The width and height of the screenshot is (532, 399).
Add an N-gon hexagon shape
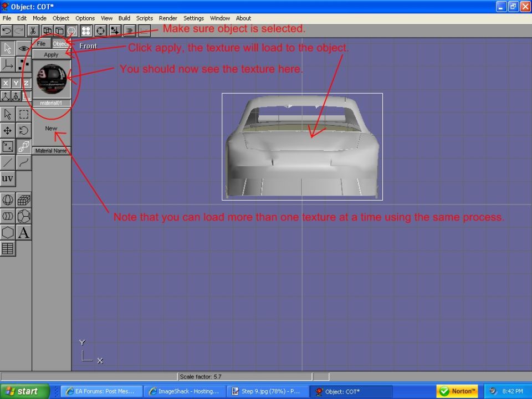pos(7,233)
